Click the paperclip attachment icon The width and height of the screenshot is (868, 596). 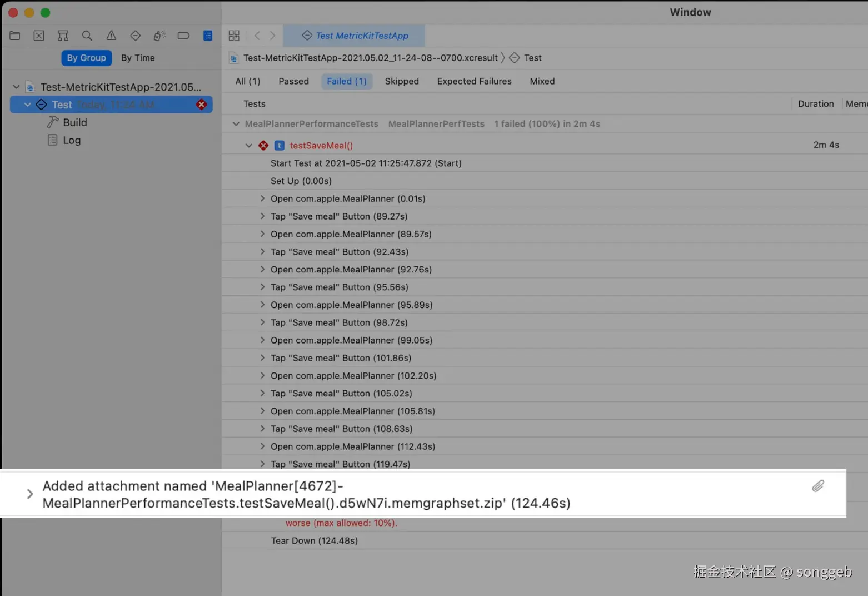coord(818,486)
